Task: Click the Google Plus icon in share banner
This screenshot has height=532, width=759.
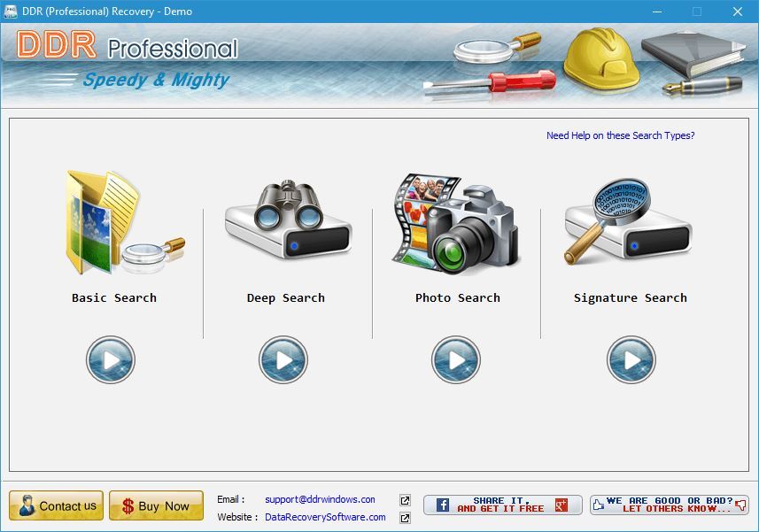Action: [561, 505]
